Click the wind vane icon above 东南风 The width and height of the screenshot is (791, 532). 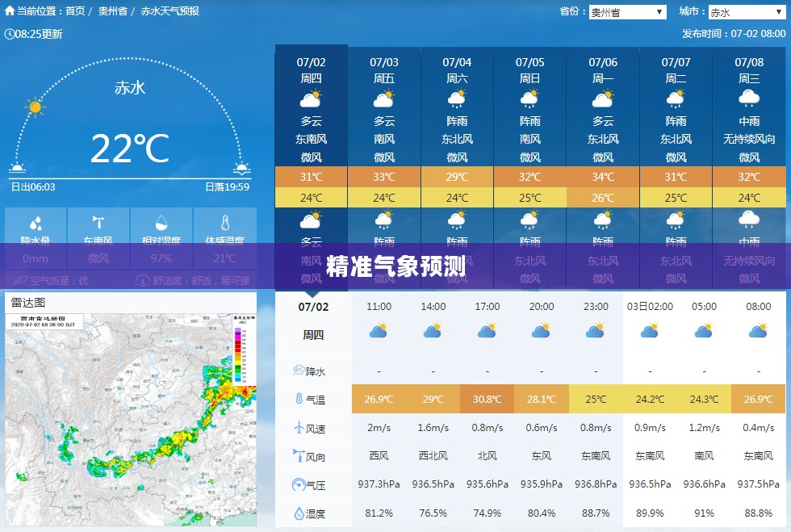pyautogui.click(x=98, y=222)
